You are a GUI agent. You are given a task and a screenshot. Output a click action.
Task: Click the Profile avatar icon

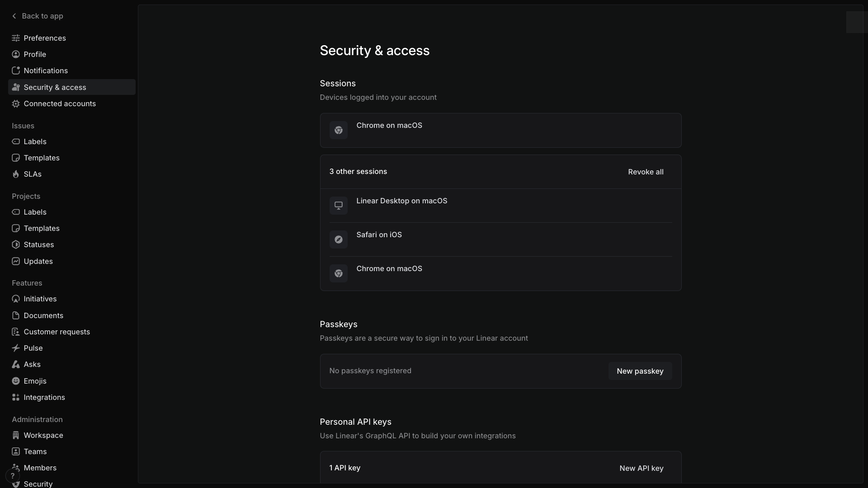click(16, 54)
